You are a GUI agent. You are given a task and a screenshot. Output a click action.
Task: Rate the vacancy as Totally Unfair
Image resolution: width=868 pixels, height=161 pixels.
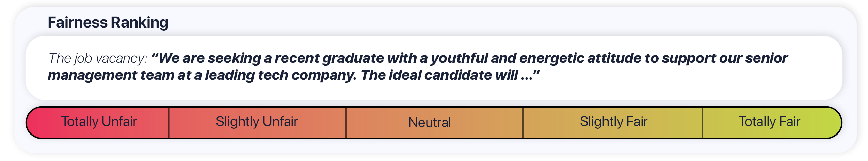click(98, 122)
